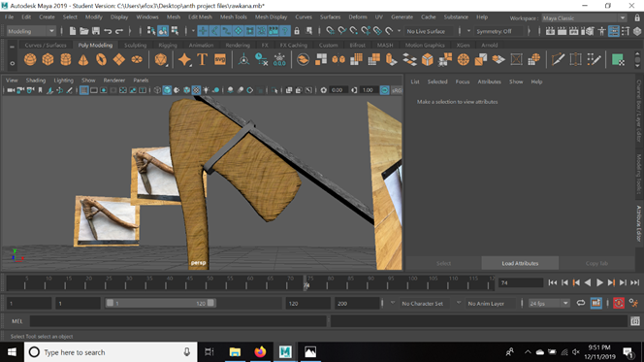644x362 pixels.
Task: Create a polygon sphere from the shelf
Action: pyautogui.click(x=30, y=60)
